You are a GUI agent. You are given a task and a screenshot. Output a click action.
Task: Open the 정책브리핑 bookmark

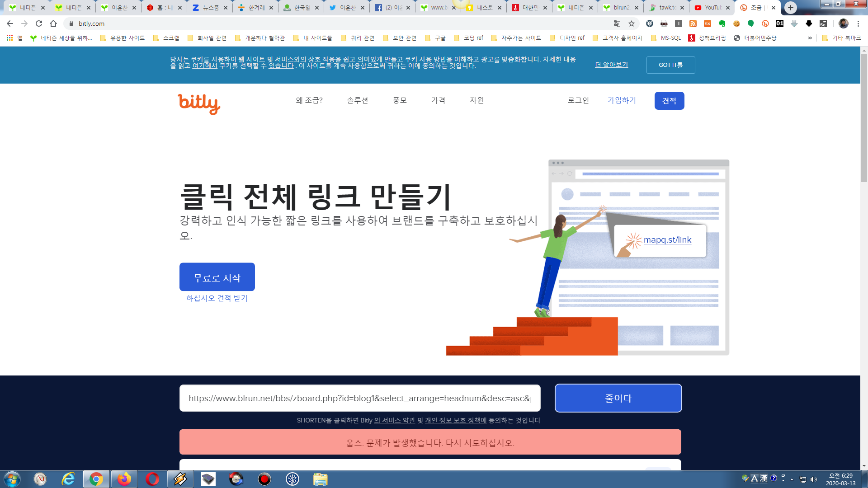(707, 38)
